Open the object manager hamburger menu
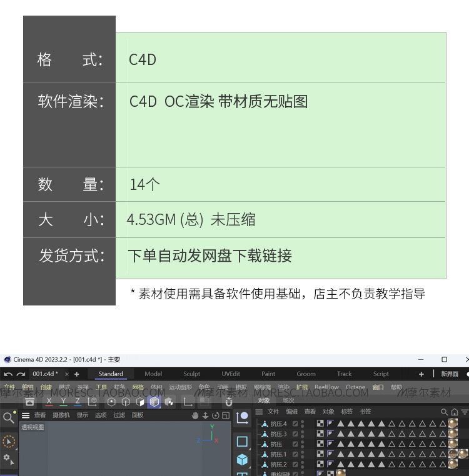 (x=259, y=412)
